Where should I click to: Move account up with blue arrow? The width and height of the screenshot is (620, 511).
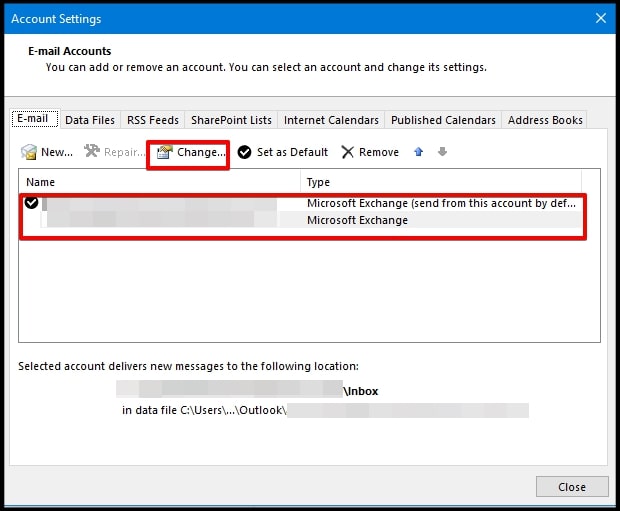point(419,151)
